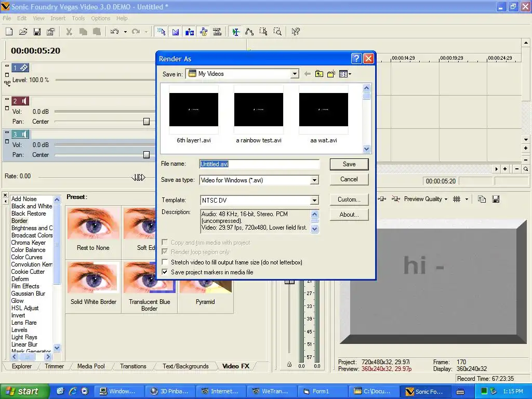Click the Rate scrub control handle
The image size is (532, 399).
point(138,177)
